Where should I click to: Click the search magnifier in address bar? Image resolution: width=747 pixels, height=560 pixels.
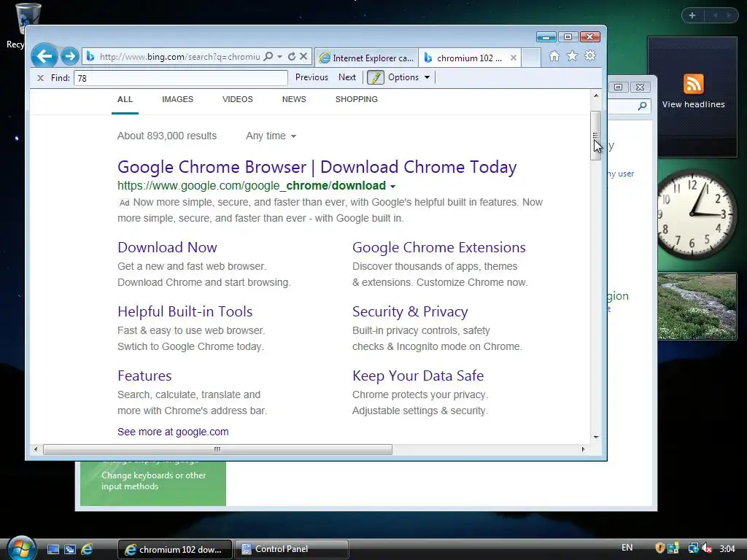pyautogui.click(x=268, y=57)
